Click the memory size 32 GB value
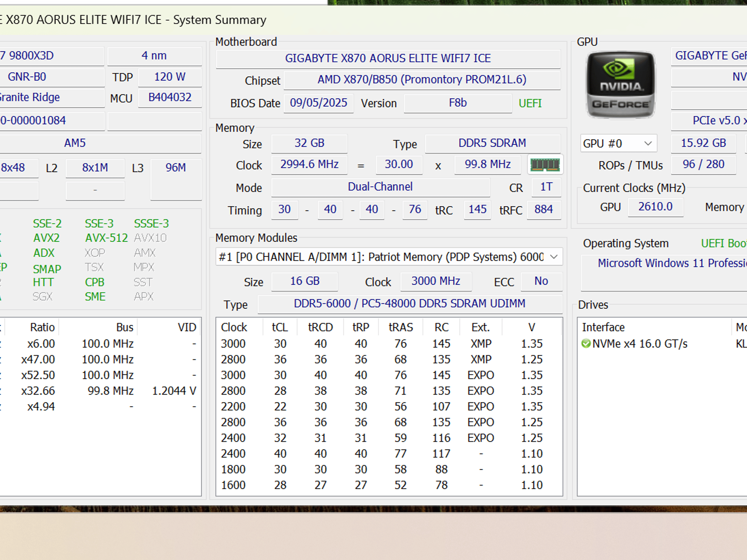The image size is (747, 560). (x=309, y=143)
